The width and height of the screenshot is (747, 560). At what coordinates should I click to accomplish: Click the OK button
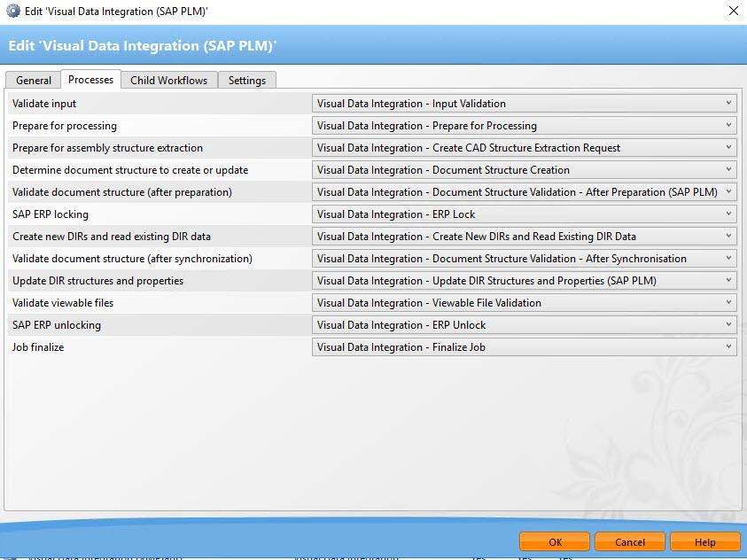click(555, 542)
